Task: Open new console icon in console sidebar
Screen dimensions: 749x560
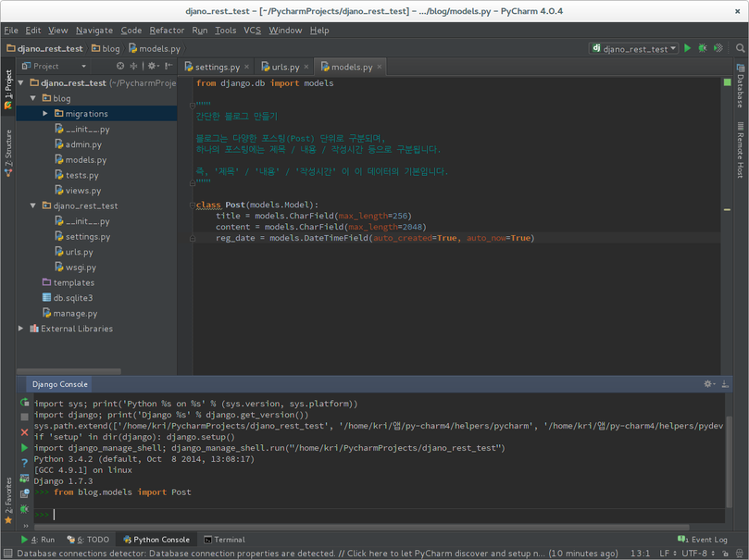Action: 24,493
